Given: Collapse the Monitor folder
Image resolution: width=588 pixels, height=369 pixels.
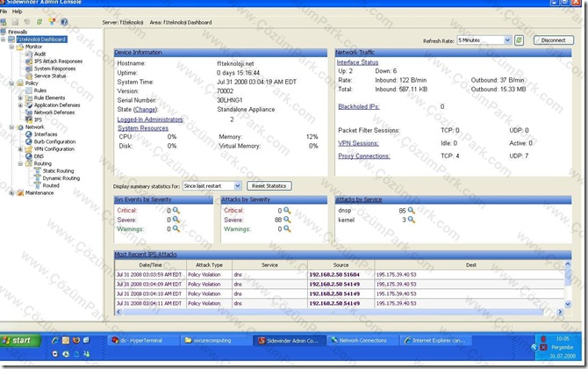Looking at the screenshot, I should [11, 47].
